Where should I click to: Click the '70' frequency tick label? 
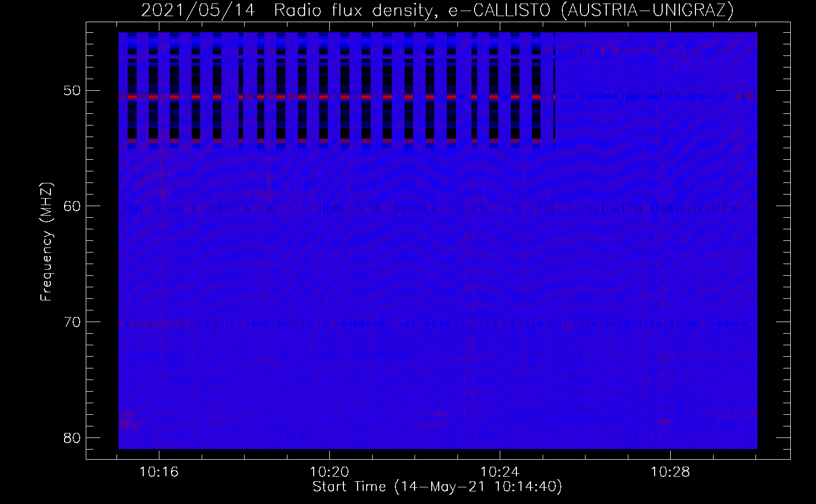pos(73,322)
